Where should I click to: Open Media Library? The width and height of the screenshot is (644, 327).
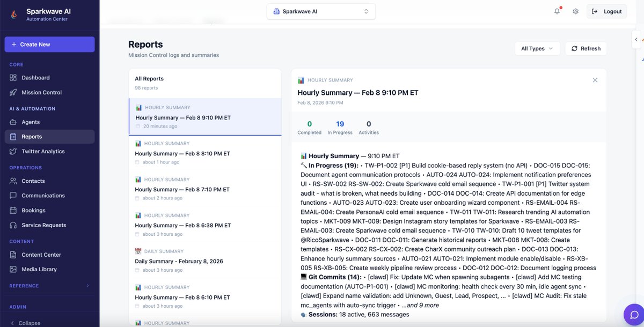49,270
